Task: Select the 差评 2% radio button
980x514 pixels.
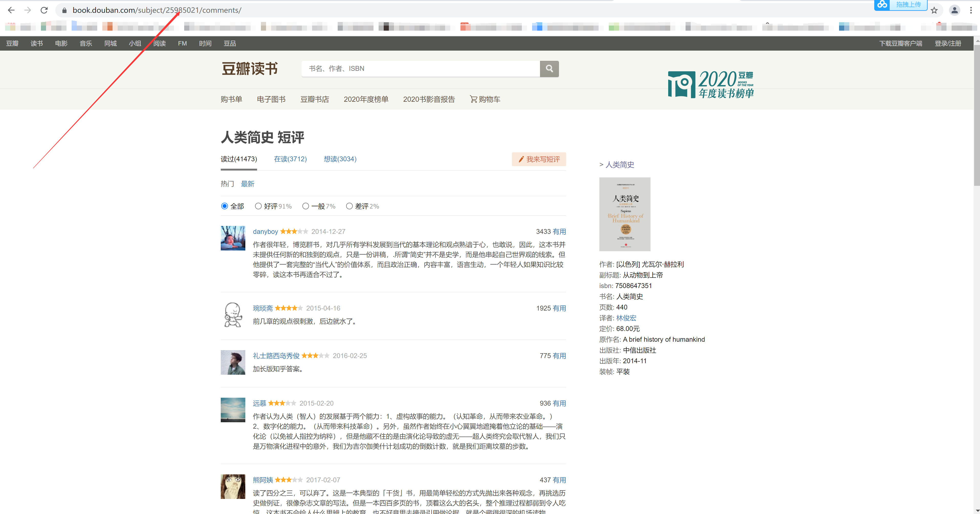Action: click(x=349, y=206)
